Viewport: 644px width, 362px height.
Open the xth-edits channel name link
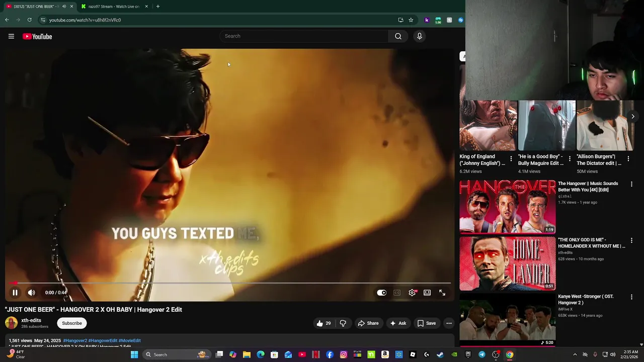coord(31,320)
